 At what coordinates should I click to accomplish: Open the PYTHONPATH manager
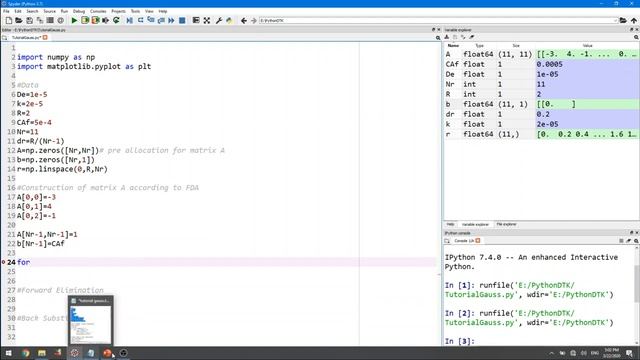coord(229,20)
